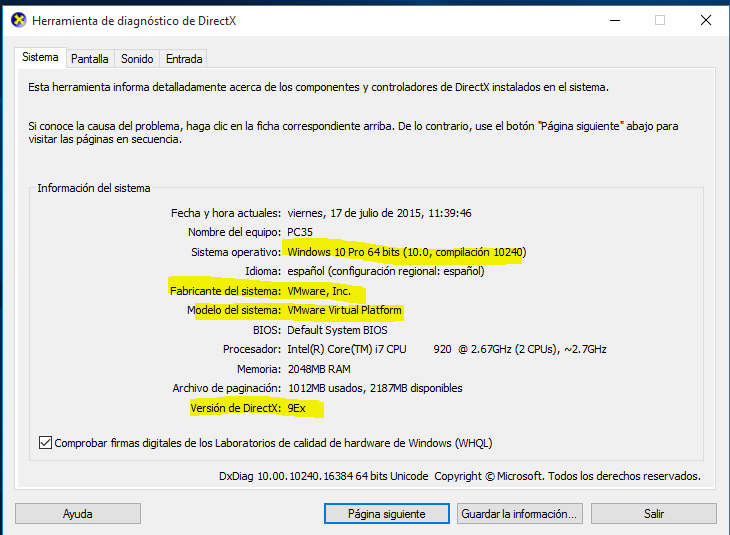Open the Pantalla tab

coord(90,59)
